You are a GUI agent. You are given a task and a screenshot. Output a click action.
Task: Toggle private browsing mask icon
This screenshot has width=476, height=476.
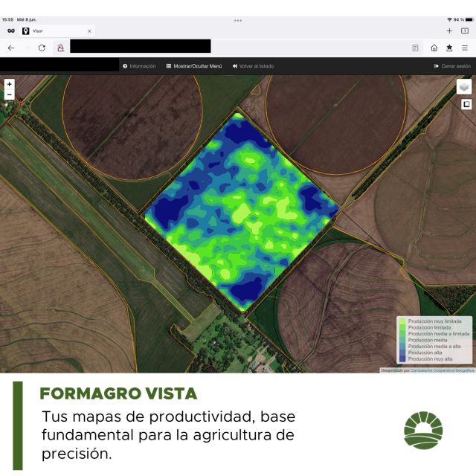click(x=11, y=31)
